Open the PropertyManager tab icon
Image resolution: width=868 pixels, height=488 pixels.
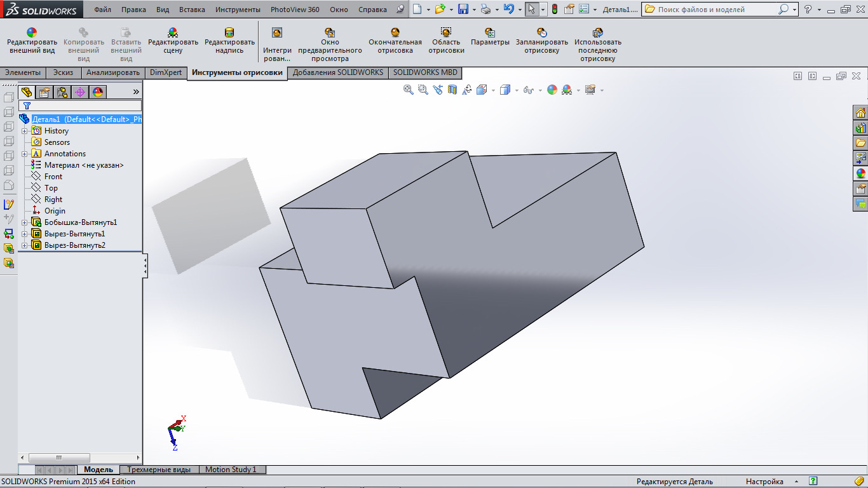[x=44, y=92]
